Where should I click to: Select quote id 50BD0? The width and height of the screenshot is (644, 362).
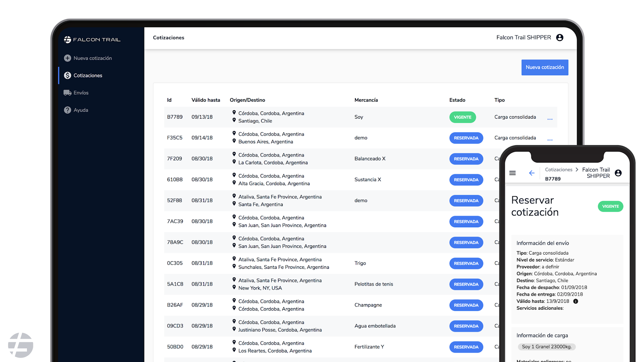tap(175, 347)
